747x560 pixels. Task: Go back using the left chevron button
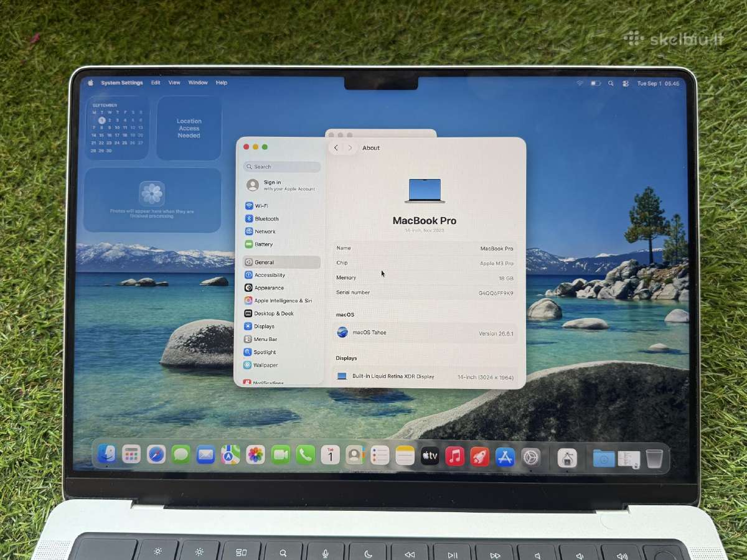tap(336, 147)
